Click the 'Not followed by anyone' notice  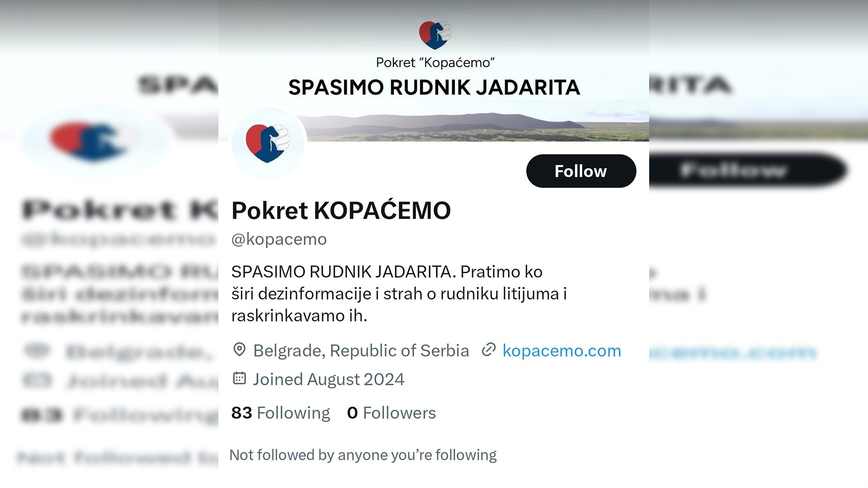(x=363, y=455)
